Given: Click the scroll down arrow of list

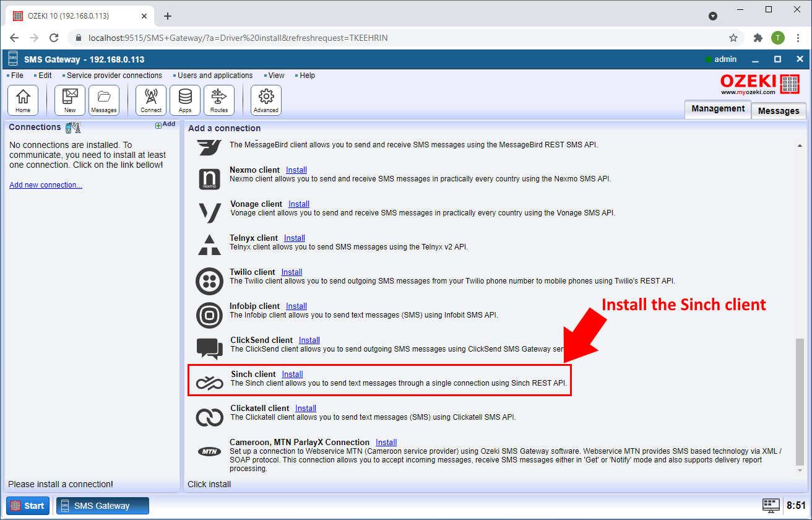Looking at the screenshot, I should [800, 471].
